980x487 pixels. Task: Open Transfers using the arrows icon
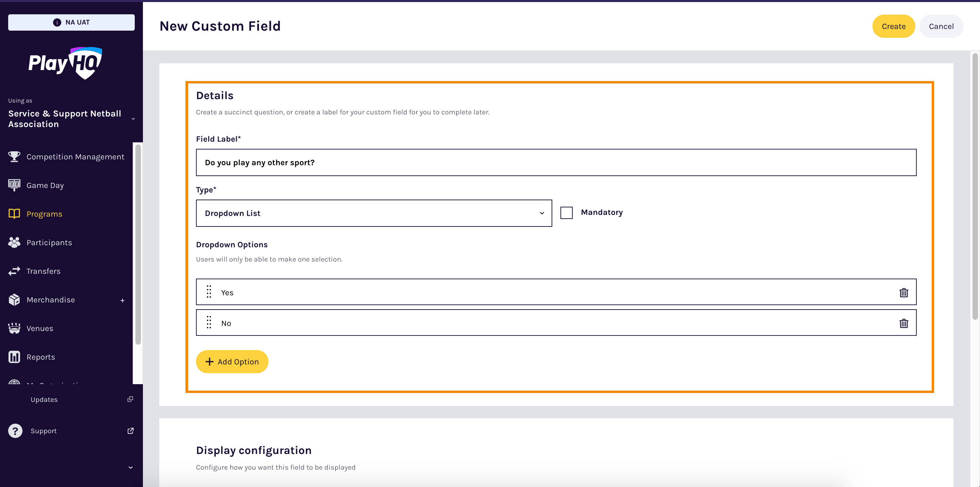[x=14, y=271]
